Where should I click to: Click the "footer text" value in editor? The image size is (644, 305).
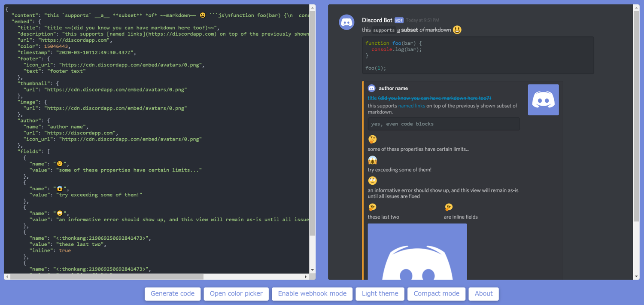tap(67, 71)
